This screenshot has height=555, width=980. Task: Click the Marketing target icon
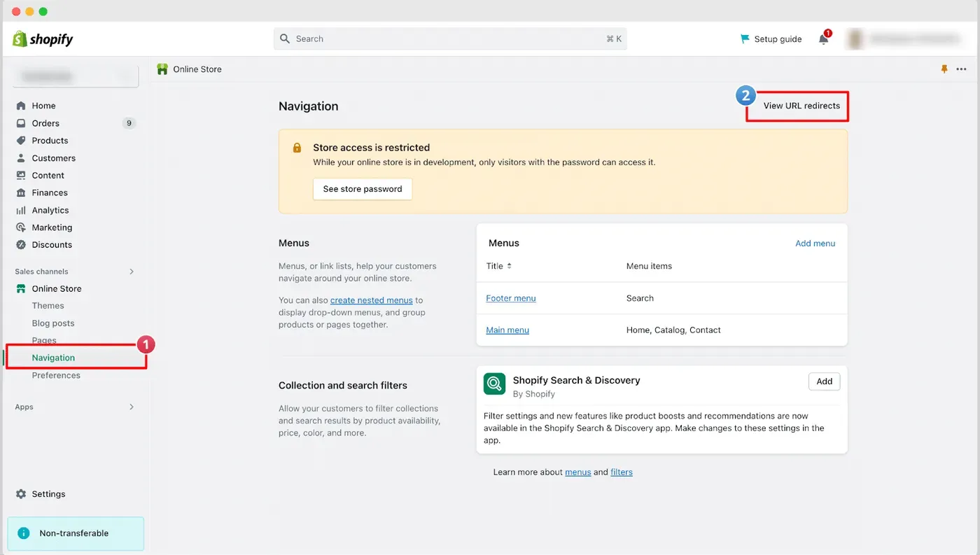point(21,227)
